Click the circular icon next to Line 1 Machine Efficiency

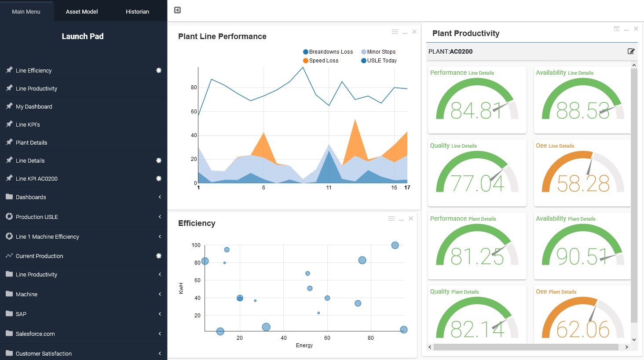[9, 236]
